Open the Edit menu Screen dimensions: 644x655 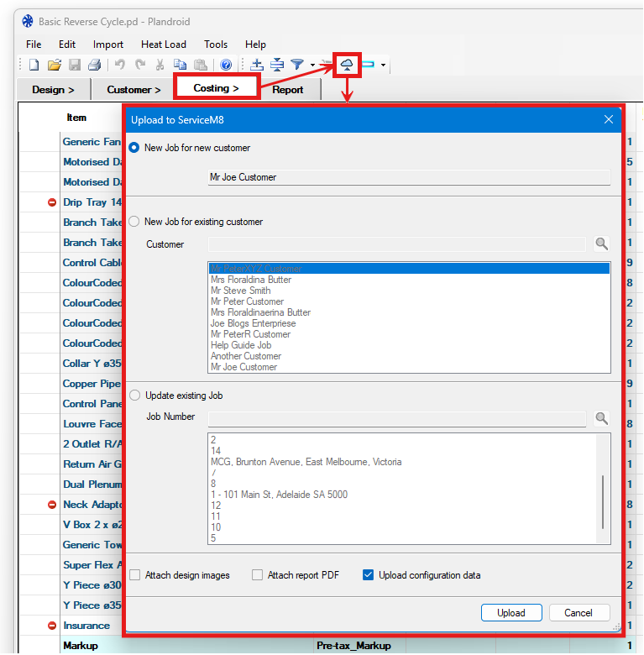point(67,45)
